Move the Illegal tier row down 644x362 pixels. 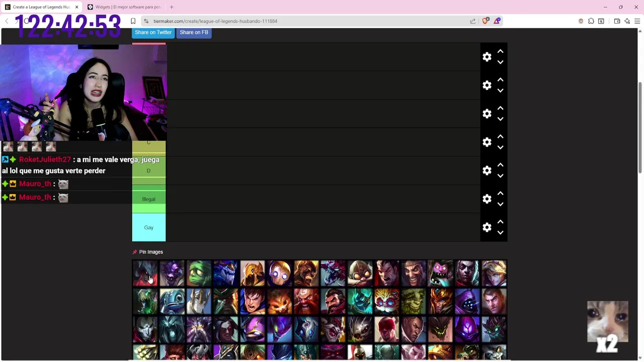tap(500, 204)
